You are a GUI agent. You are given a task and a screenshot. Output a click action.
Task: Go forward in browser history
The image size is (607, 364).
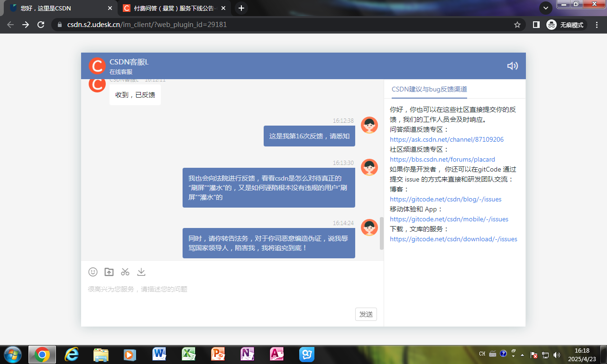coord(26,25)
